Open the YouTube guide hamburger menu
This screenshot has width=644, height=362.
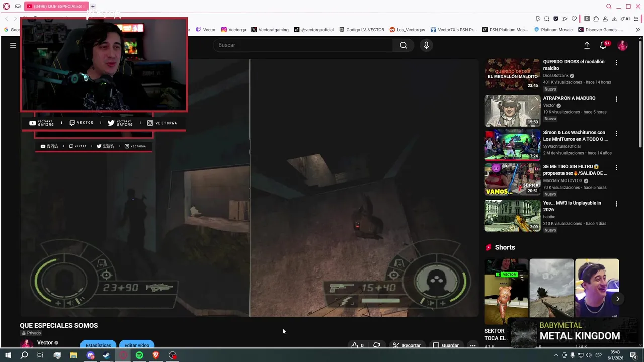[x=13, y=45]
